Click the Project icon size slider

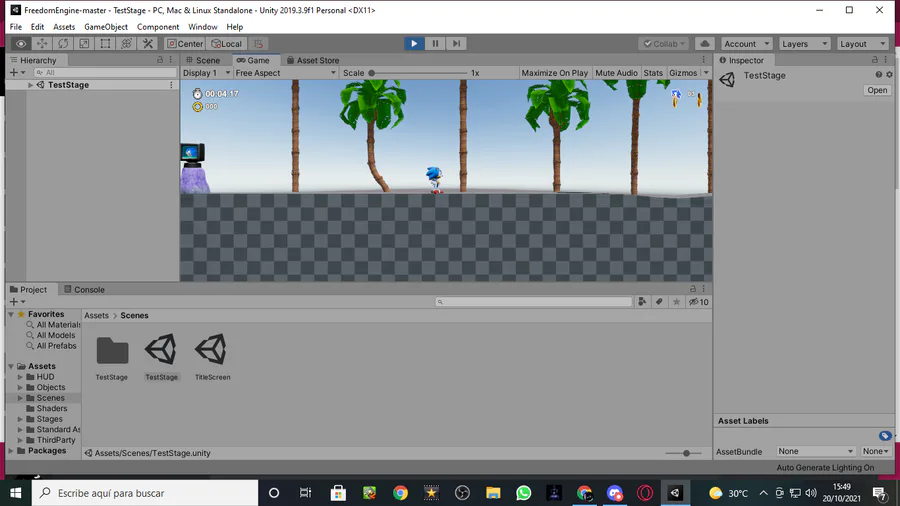coord(685,453)
